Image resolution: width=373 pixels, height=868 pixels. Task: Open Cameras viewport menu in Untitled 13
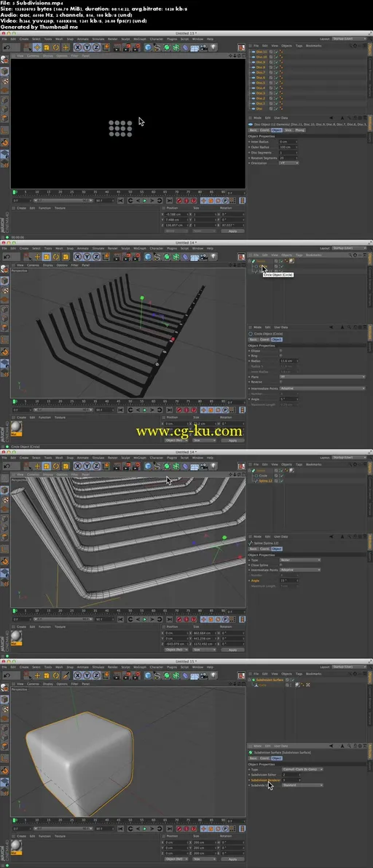34,56
